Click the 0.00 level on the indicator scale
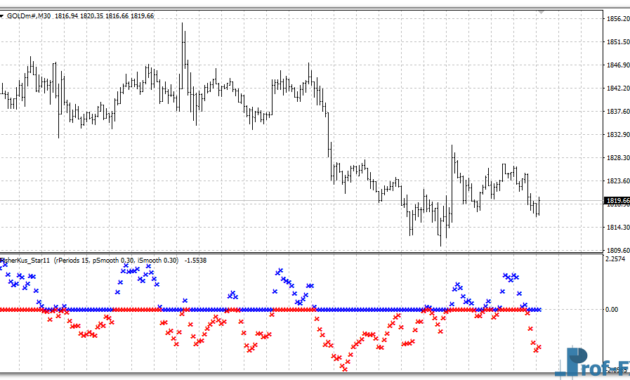 612,309
